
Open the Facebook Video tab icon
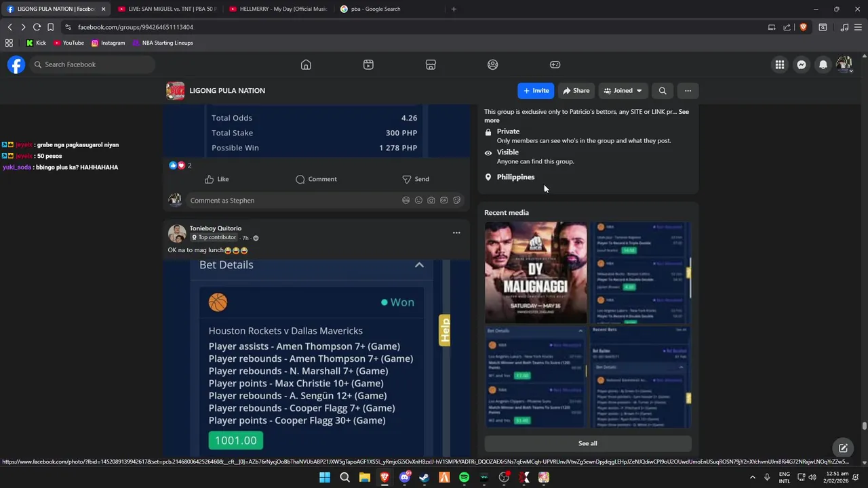click(368, 64)
